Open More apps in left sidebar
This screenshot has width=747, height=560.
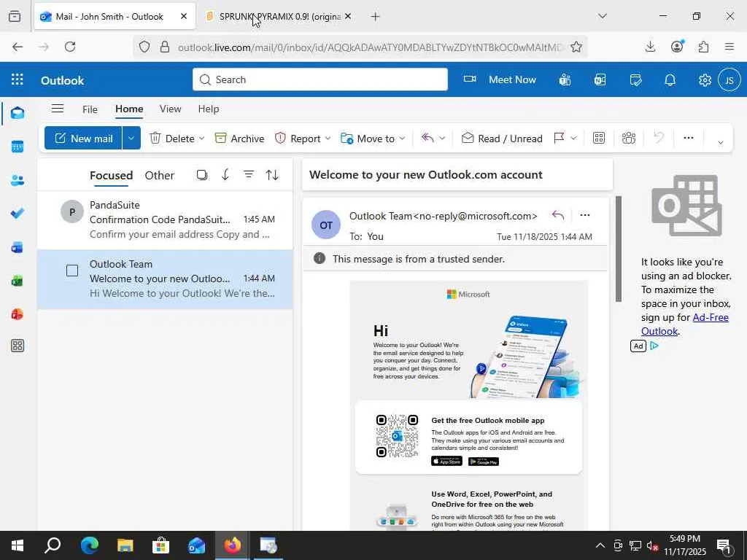point(18,346)
